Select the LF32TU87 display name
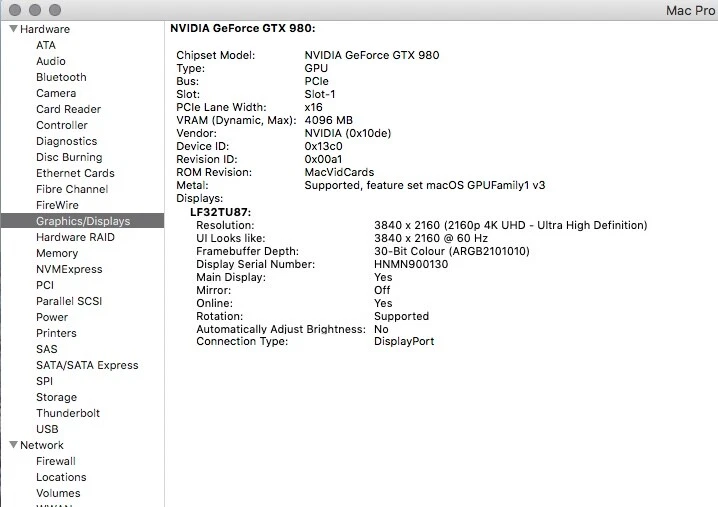This screenshot has height=507, width=718. pyautogui.click(x=220, y=212)
